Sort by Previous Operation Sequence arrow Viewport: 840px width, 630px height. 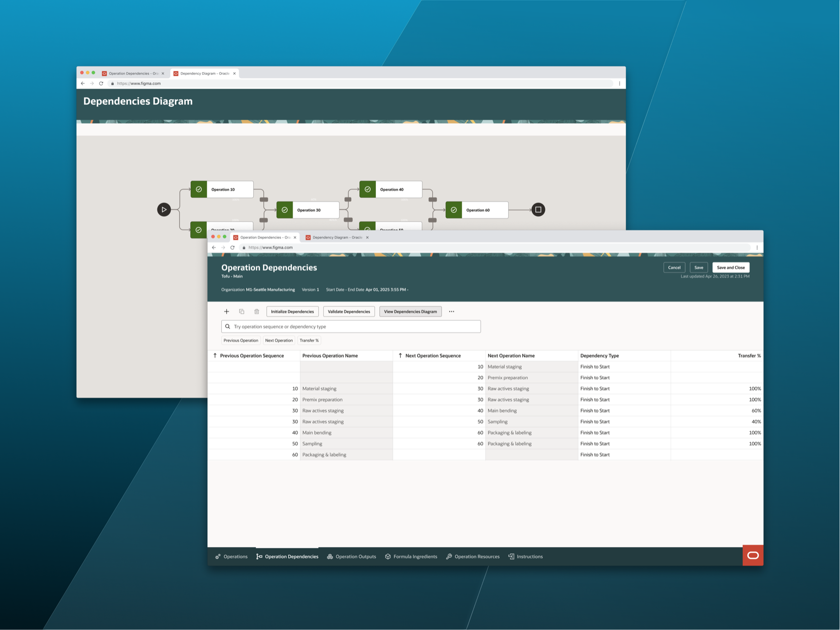[215, 356]
